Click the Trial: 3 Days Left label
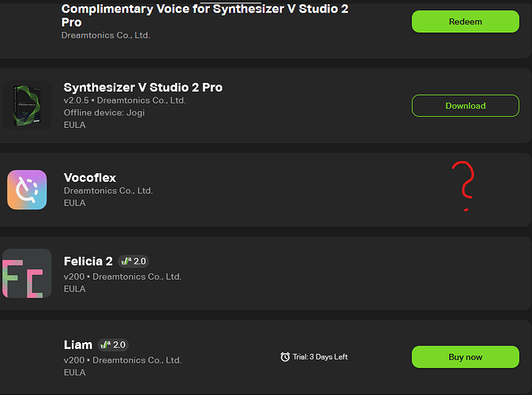532x395 pixels. click(x=320, y=356)
